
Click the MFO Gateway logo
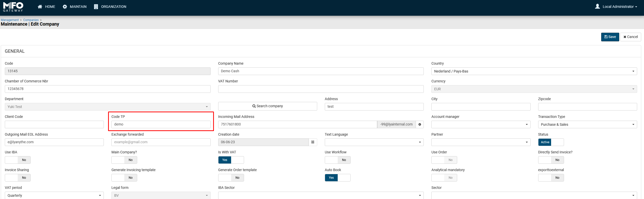point(13,7)
